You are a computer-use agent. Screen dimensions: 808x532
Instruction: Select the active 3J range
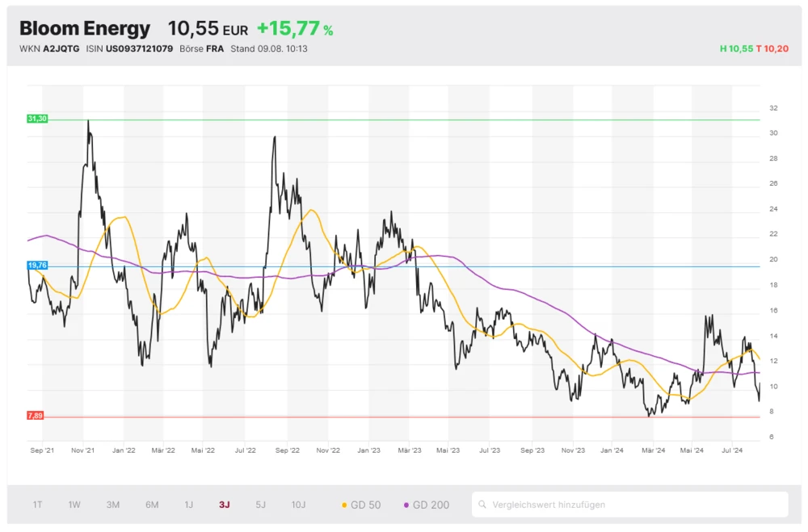point(224,505)
